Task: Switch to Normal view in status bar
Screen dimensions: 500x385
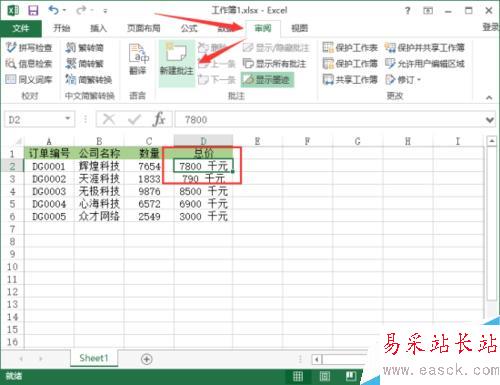Action: click(x=298, y=377)
